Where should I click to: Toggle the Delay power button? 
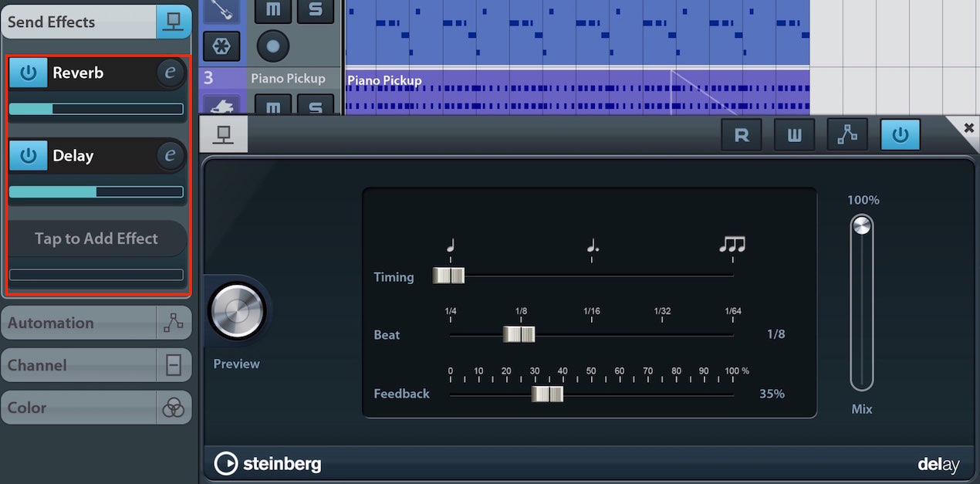tap(29, 155)
